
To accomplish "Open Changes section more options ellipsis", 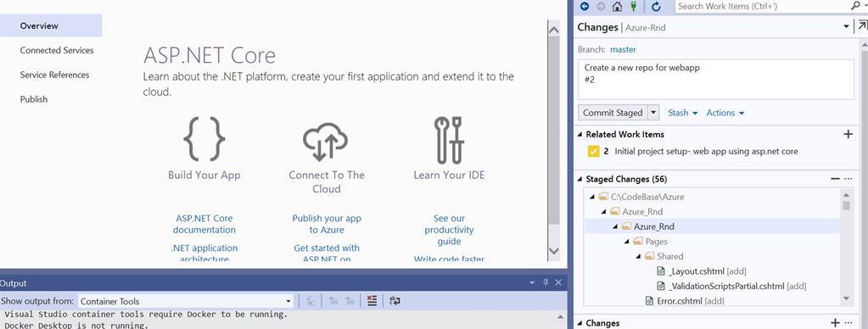I will click(x=848, y=323).
